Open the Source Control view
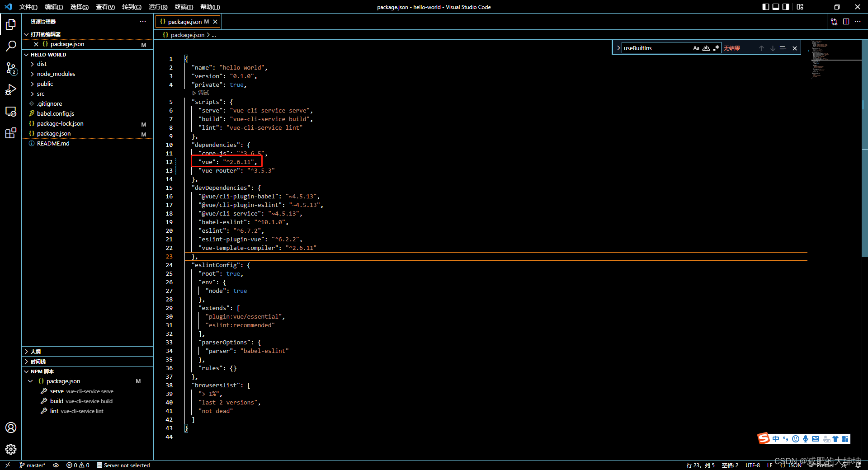 11,68
